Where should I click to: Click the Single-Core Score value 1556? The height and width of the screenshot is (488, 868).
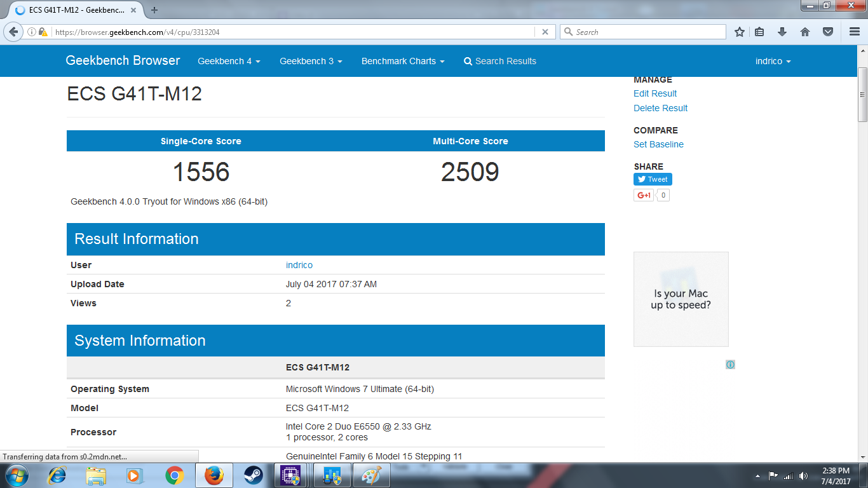(201, 172)
